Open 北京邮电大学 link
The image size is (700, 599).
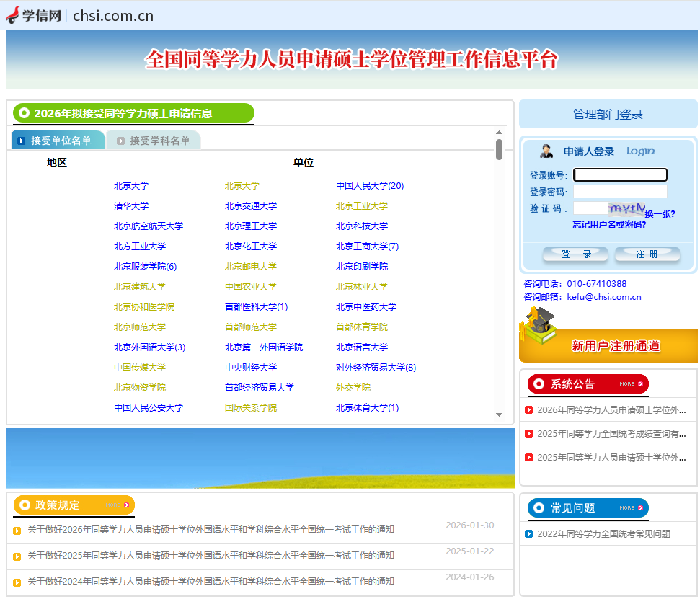(250, 267)
